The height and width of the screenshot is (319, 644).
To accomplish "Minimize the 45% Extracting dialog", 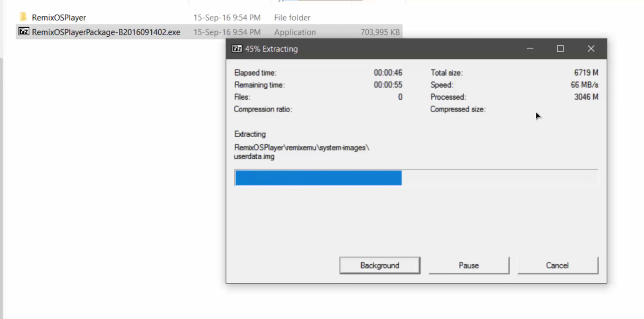I will point(530,49).
